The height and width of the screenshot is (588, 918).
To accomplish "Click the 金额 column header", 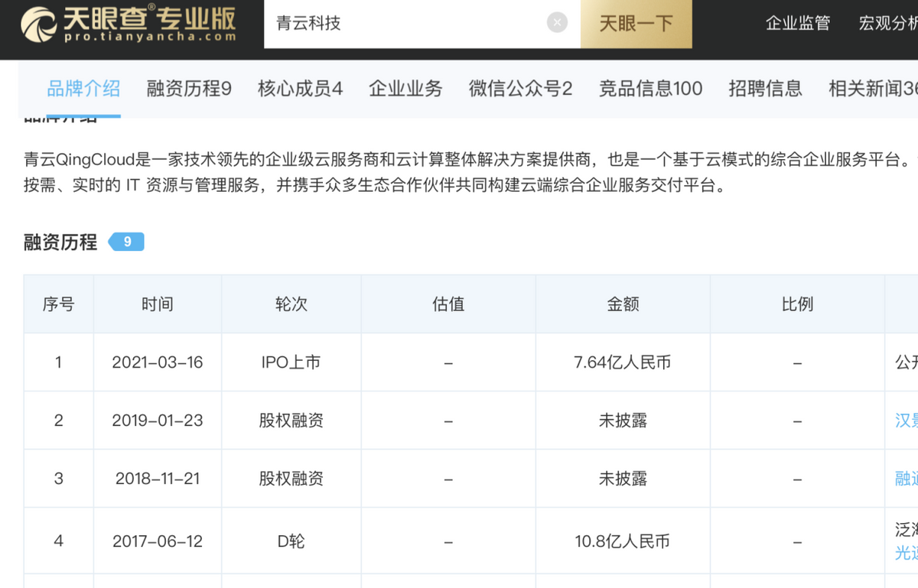I will coord(623,304).
